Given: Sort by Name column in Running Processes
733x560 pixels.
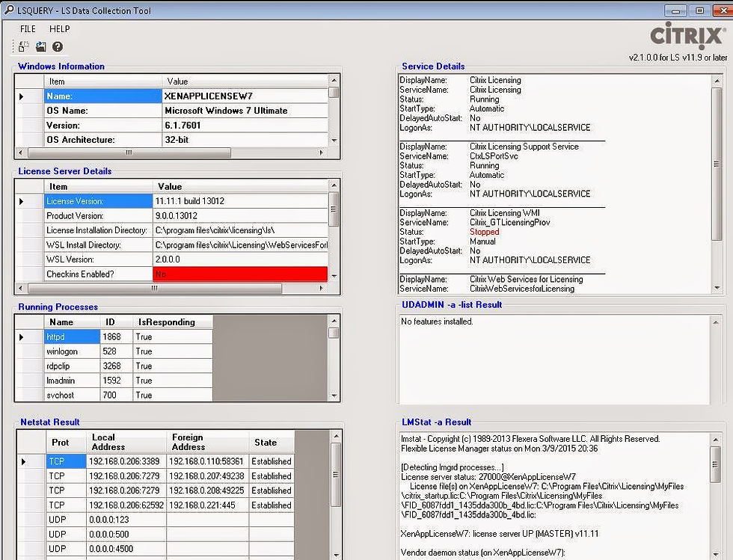Looking at the screenshot, I should pos(61,322).
